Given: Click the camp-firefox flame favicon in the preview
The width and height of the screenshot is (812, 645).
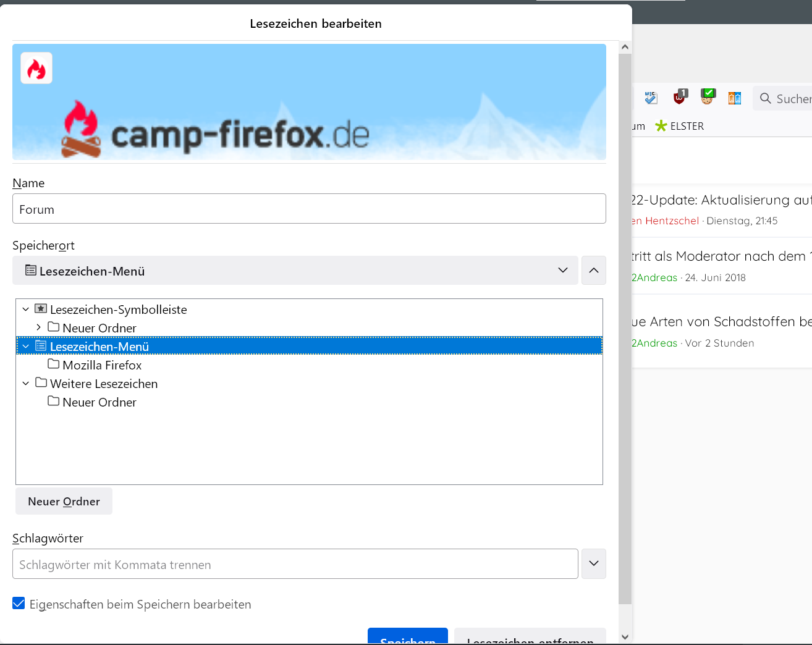Looking at the screenshot, I should pyautogui.click(x=36, y=68).
